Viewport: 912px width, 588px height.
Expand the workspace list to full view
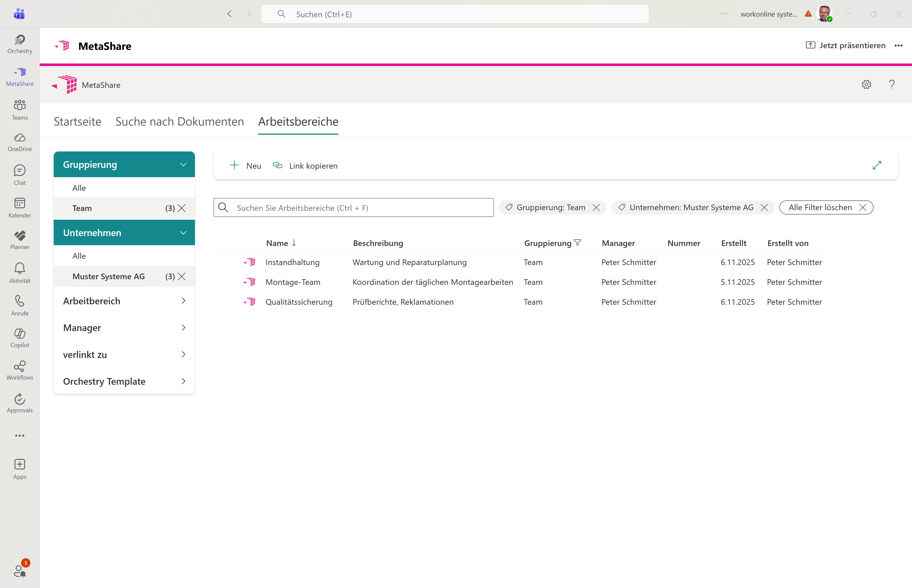pos(877,165)
